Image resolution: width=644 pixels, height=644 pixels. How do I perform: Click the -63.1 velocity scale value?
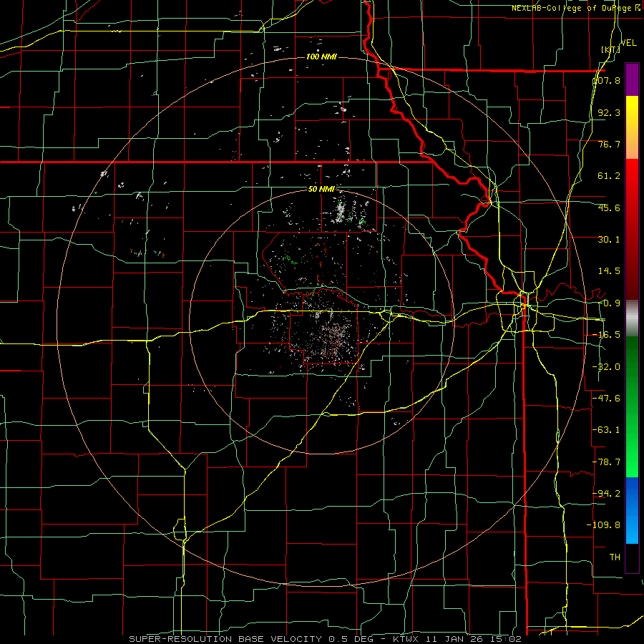click(607, 430)
